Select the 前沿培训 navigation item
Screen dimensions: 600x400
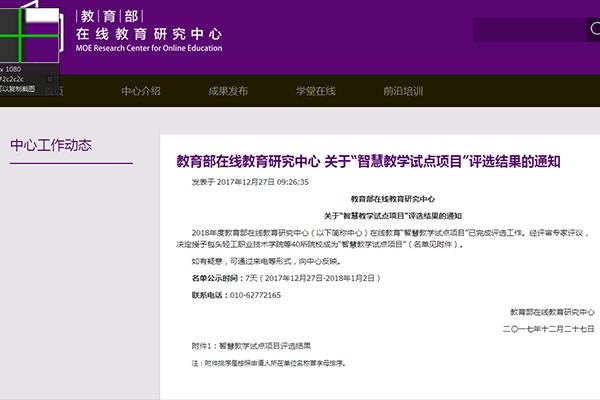pos(402,91)
